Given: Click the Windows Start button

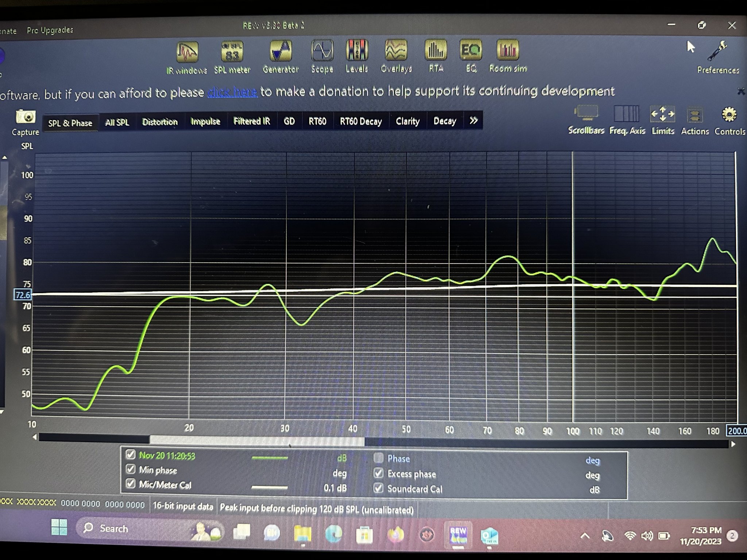Looking at the screenshot, I should click(59, 528).
